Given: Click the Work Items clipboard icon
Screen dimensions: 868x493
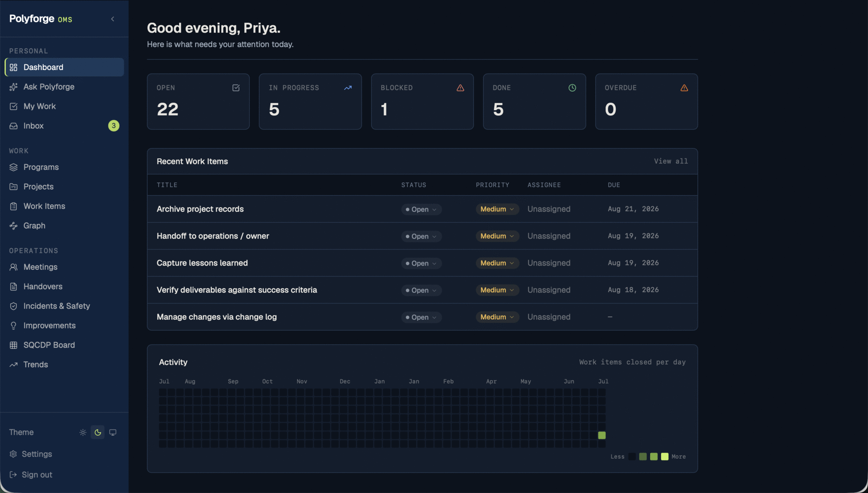Looking at the screenshot, I should pos(13,206).
